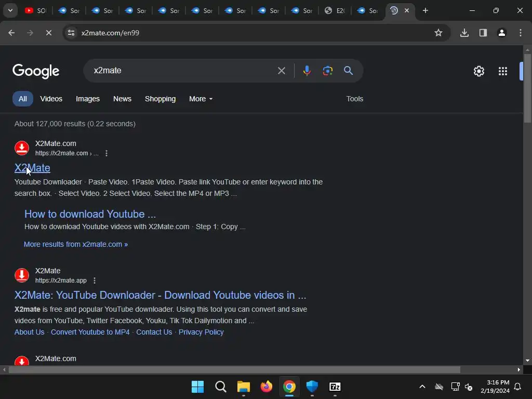Open Windows Security shield in taskbar
The height and width of the screenshot is (399, 532).
tap(312, 387)
